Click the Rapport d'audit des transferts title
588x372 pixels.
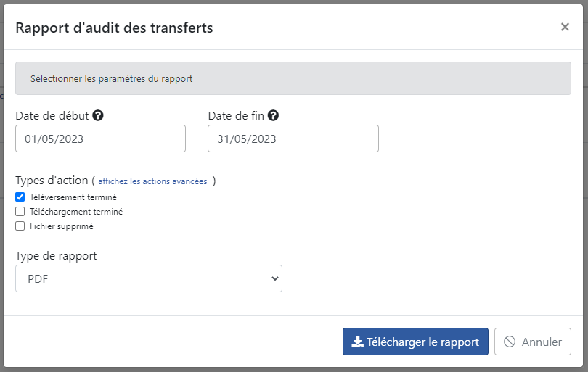pos(115,28)
